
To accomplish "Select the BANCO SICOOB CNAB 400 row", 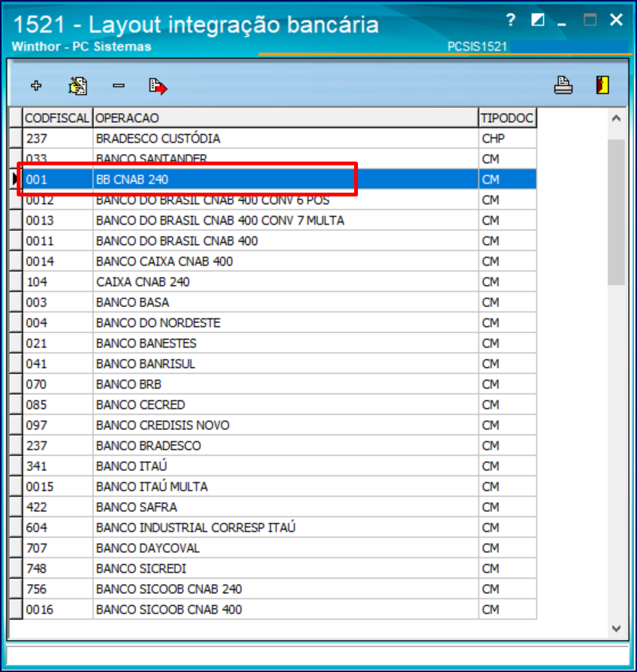I will pos(227,609).
